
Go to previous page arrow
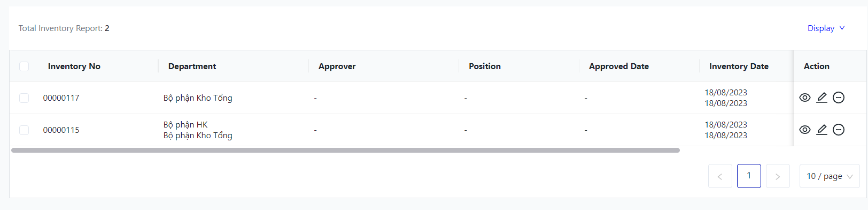(x=720, y=176)
